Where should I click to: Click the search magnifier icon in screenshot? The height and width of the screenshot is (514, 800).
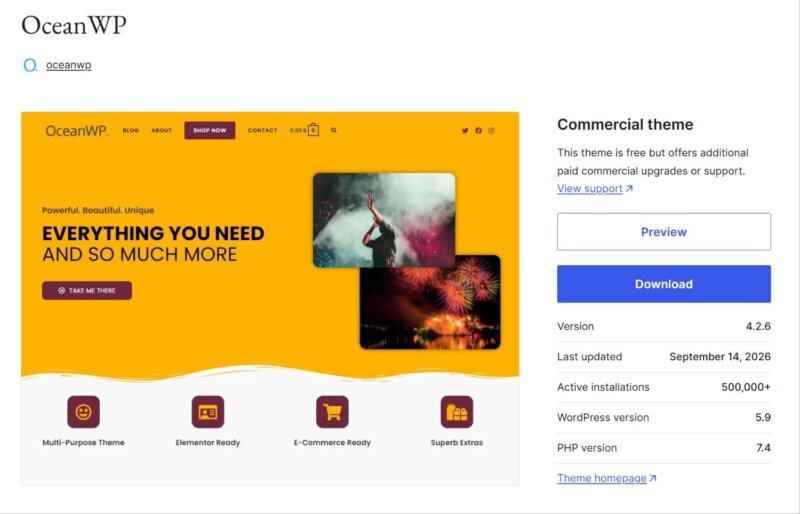click(x=334, y=130)
